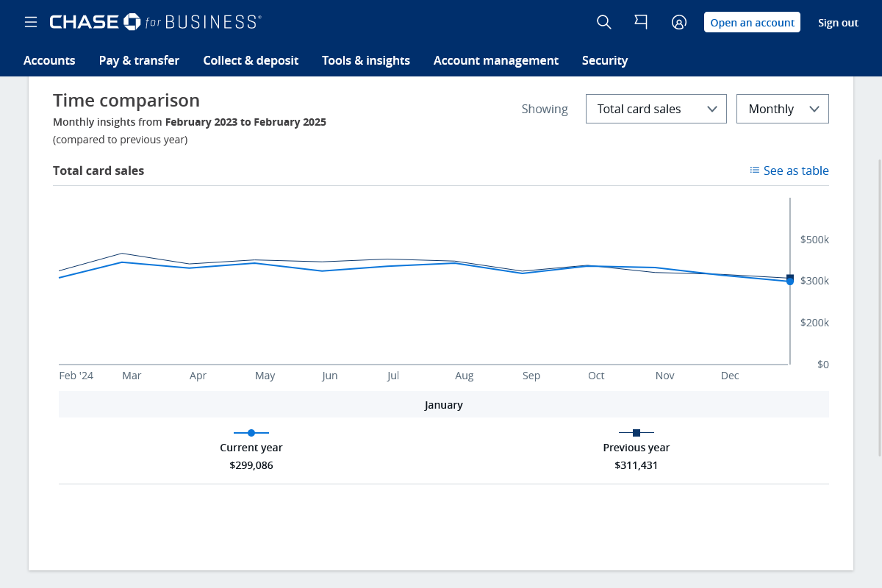
Task: Click the search icon
Action: pyautogui.click(x=603, y=22)
